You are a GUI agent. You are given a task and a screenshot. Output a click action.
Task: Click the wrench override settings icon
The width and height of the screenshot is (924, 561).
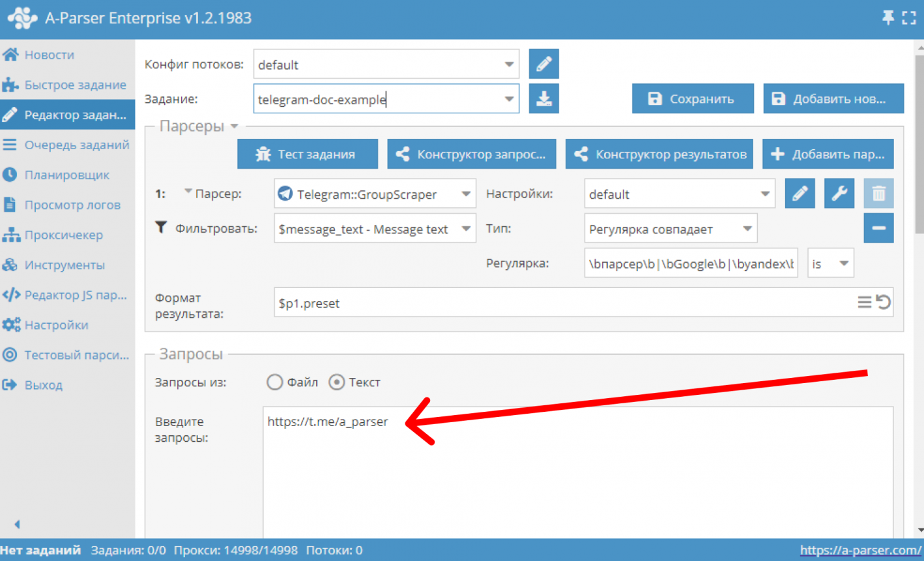839,194
